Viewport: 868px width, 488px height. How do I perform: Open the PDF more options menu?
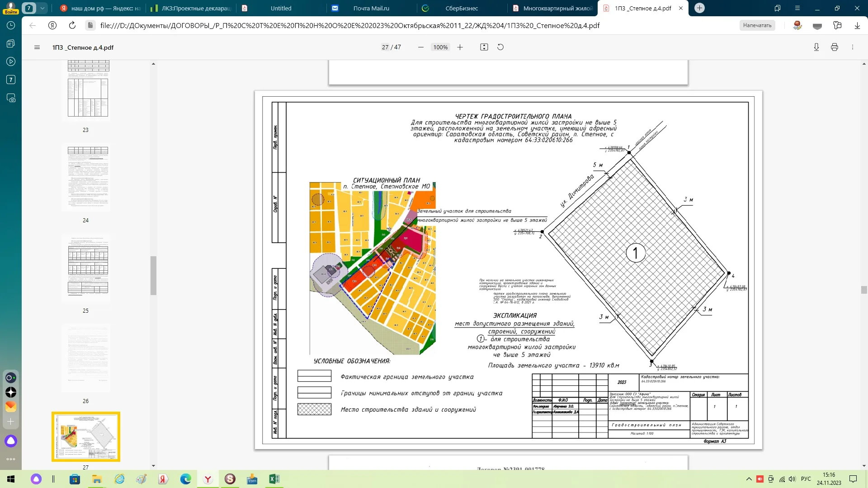pyautogui.click(x=853, y=47)
